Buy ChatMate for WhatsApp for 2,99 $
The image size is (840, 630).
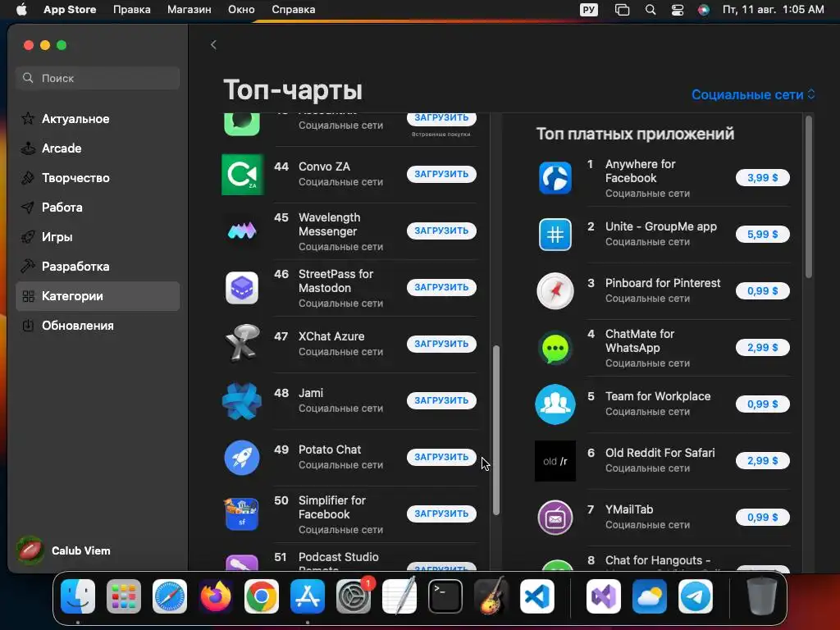click(x=762, y=348)
